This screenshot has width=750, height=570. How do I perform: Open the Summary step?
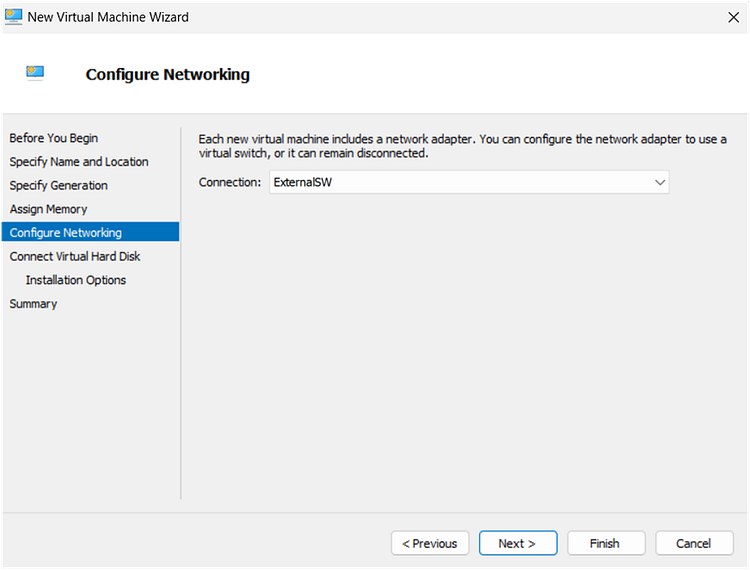33,304
